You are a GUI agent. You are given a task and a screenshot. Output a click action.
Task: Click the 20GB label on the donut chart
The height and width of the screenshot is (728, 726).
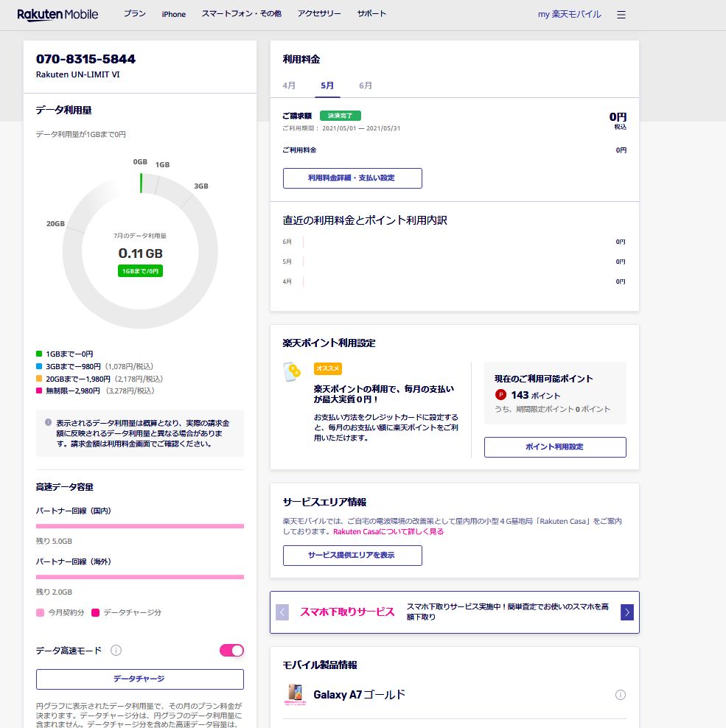pos(56,224)
